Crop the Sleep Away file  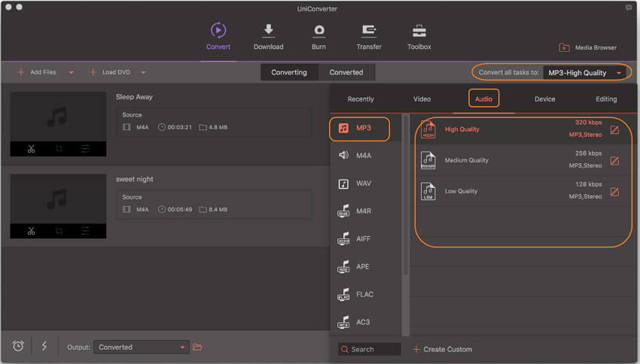59,149
